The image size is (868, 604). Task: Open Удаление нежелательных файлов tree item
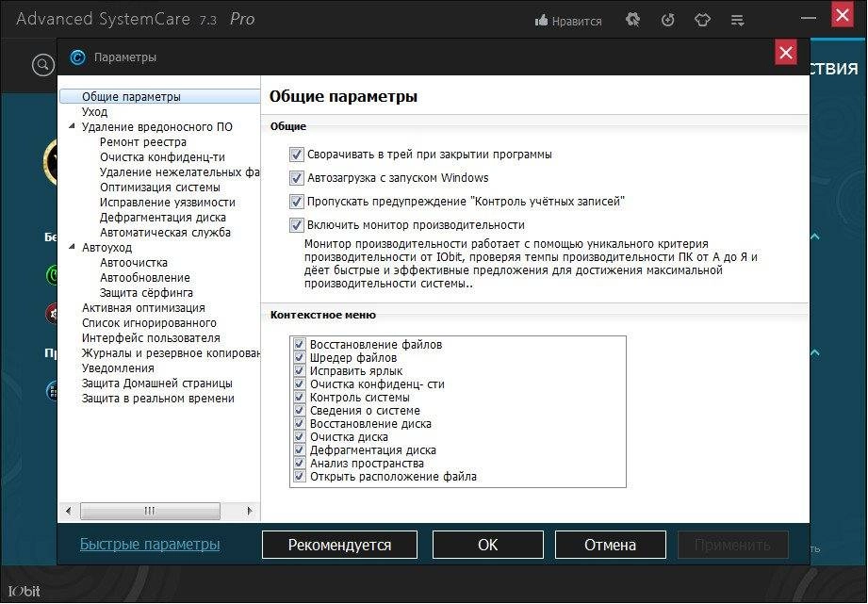pyautogui.click(x=179, y=172)
